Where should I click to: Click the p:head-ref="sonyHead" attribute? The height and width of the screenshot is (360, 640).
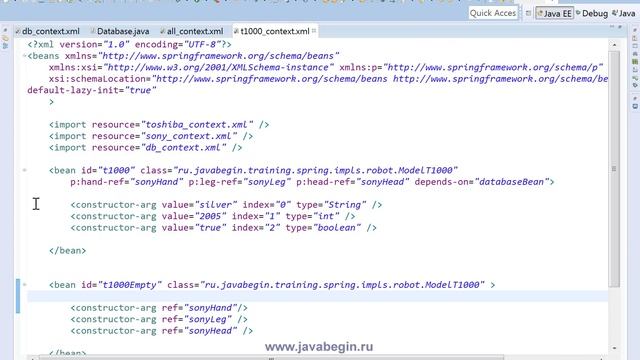pyautogui.click(x=353, y=182)
